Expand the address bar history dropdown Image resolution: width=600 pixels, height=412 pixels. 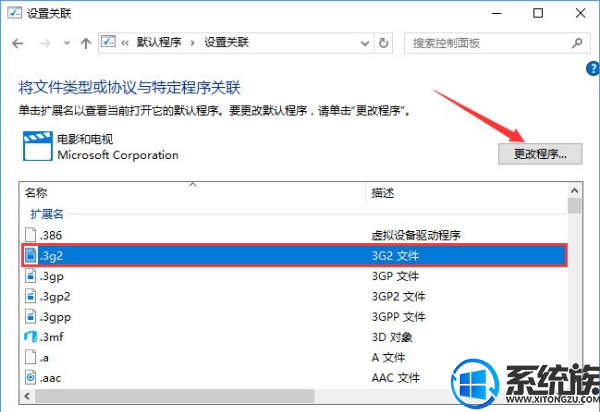coord(365,43)
